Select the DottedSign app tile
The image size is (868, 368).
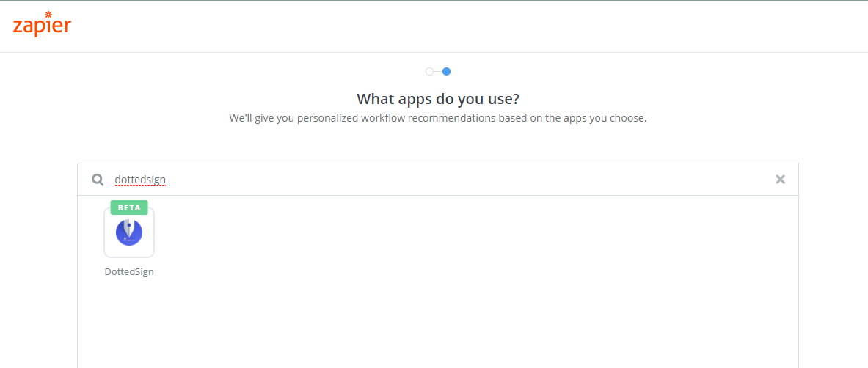(x=129, y=232)
